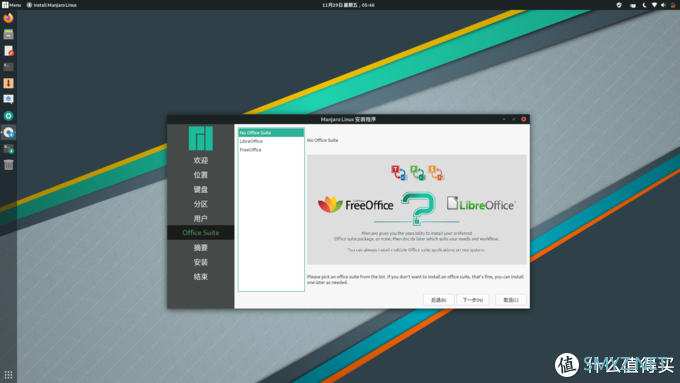Launch Firefox from the dock

point(8,18)
